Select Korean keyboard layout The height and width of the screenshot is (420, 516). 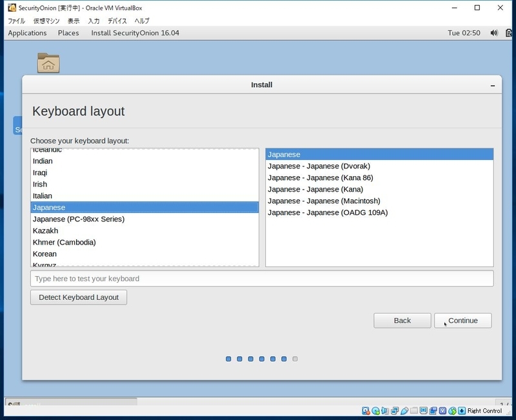tap(144, 254)
